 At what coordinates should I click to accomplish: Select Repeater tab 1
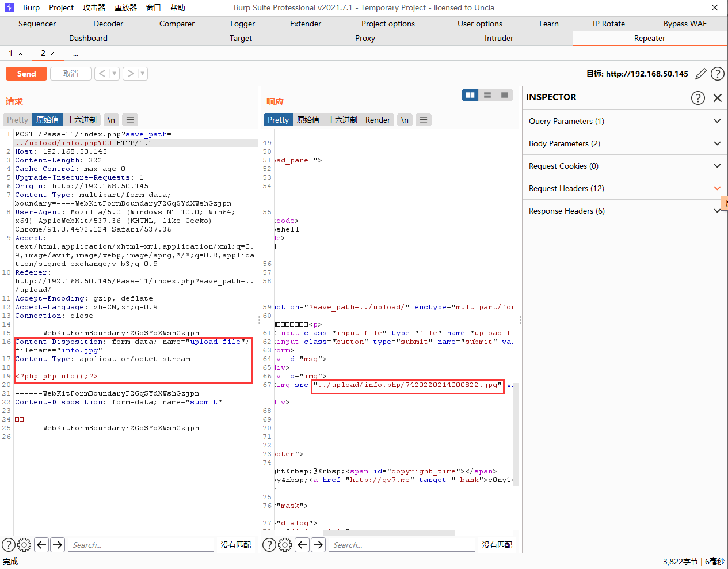click(x=11, y=53)
